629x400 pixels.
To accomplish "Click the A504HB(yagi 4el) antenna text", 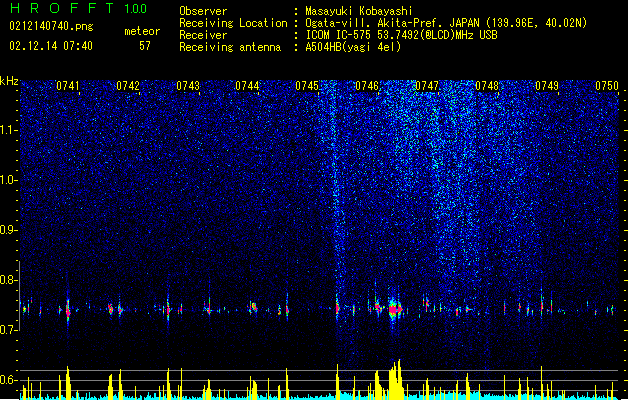I will pos(353,47).
